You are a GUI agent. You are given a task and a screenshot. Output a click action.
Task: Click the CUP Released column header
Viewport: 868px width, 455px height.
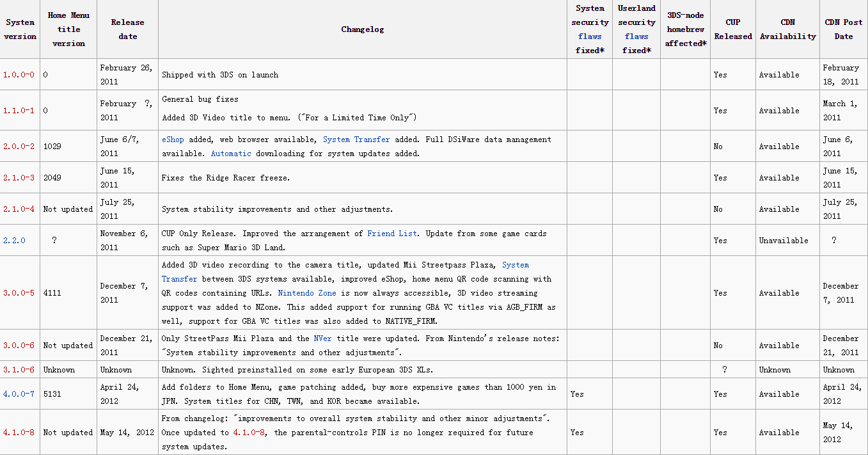pos(733,29)
